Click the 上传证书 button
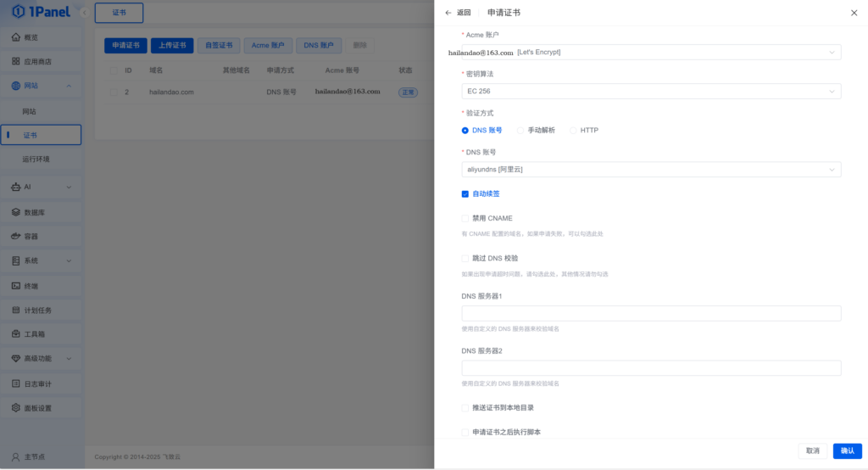 click(x=172, y=46)
